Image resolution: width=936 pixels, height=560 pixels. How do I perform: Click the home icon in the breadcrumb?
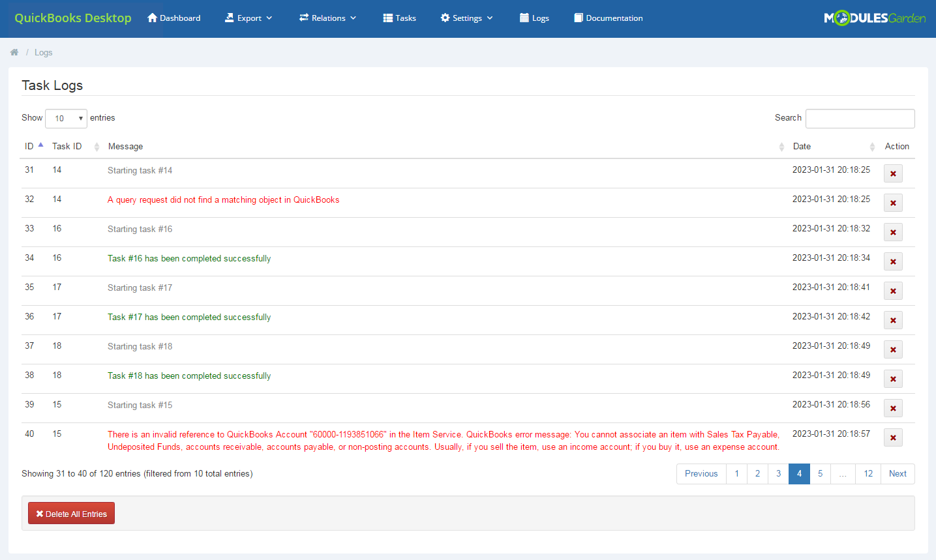[14, 52]
